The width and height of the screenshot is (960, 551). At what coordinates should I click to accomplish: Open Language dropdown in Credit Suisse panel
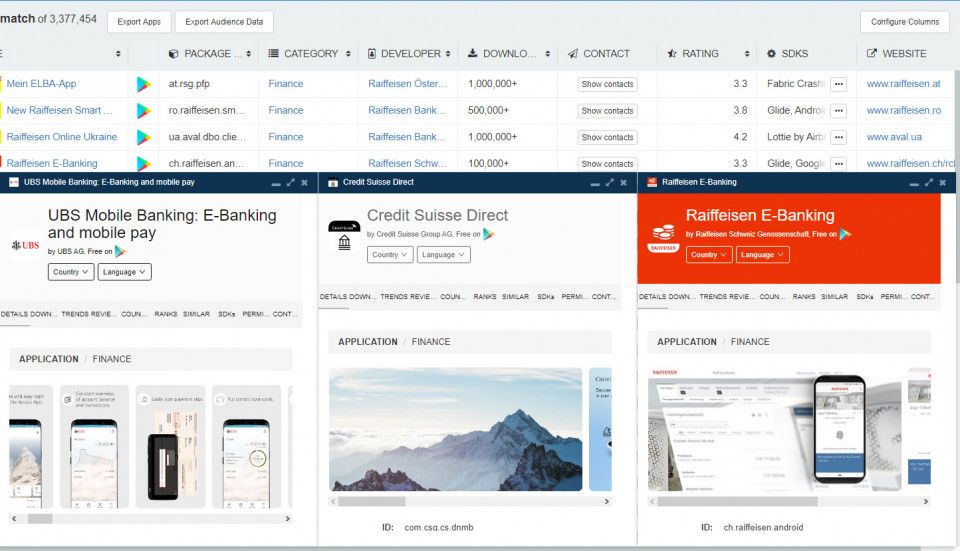[x=443, y=255]
